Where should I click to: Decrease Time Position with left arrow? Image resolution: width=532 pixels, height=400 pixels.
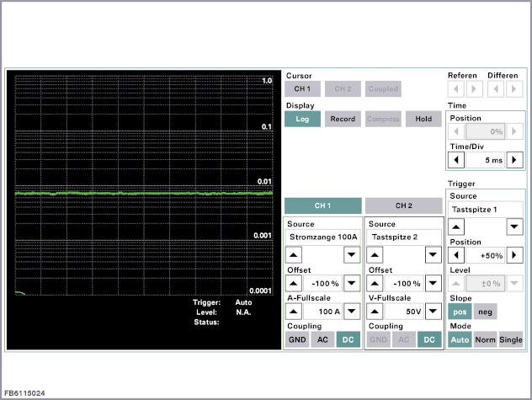(456, 131)
